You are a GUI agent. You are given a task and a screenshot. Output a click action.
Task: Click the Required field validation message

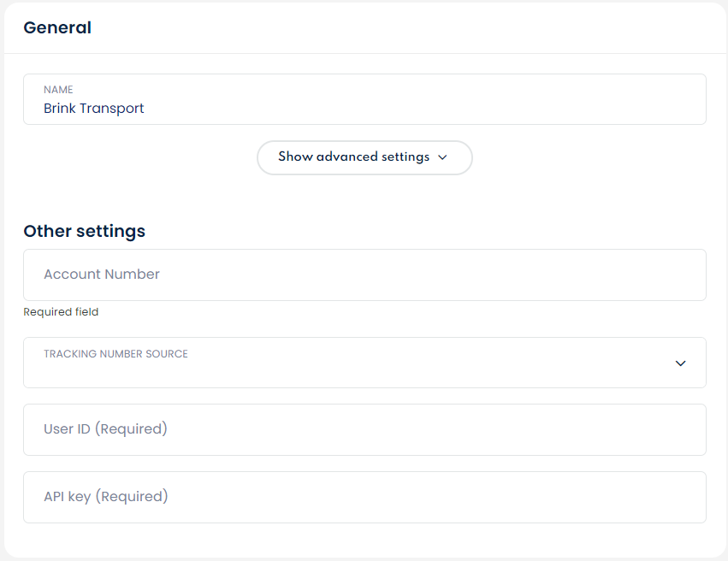pyautogui.click(x=61, y=312)
